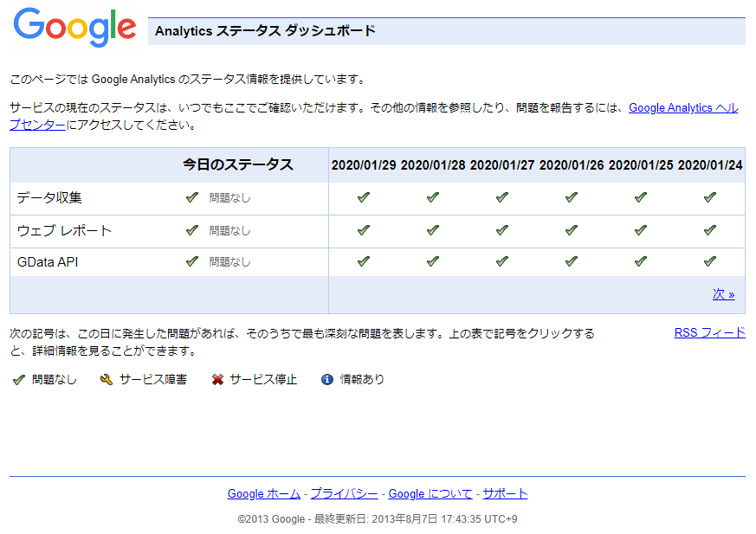This screenshot has height=534, width=756.
Task: Click the サービス障害 legend label
Action: 152,380
